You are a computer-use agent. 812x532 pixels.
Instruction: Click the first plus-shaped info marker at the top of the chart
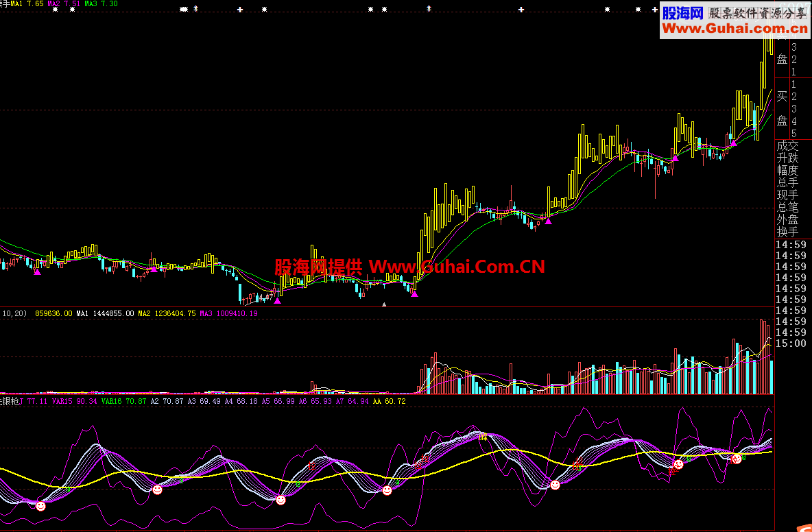[240, 10]
